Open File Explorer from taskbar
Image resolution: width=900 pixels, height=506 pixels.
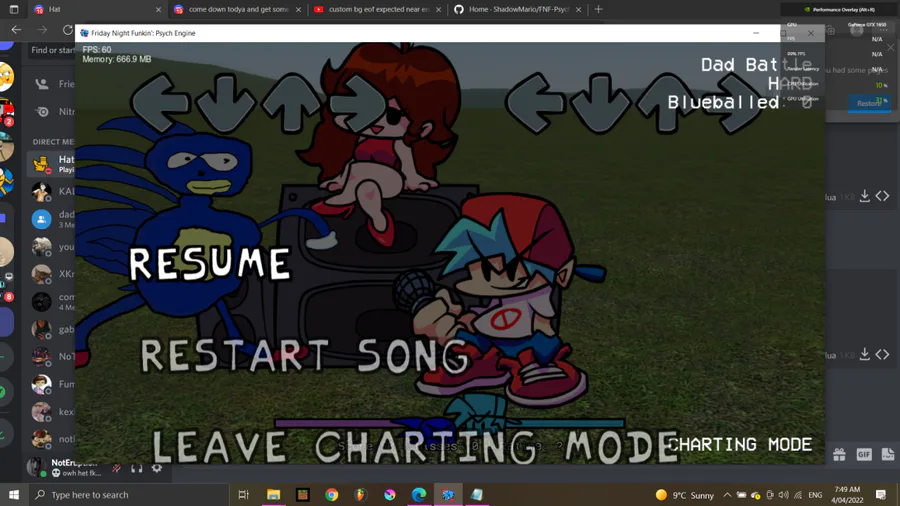pos(273,495)
